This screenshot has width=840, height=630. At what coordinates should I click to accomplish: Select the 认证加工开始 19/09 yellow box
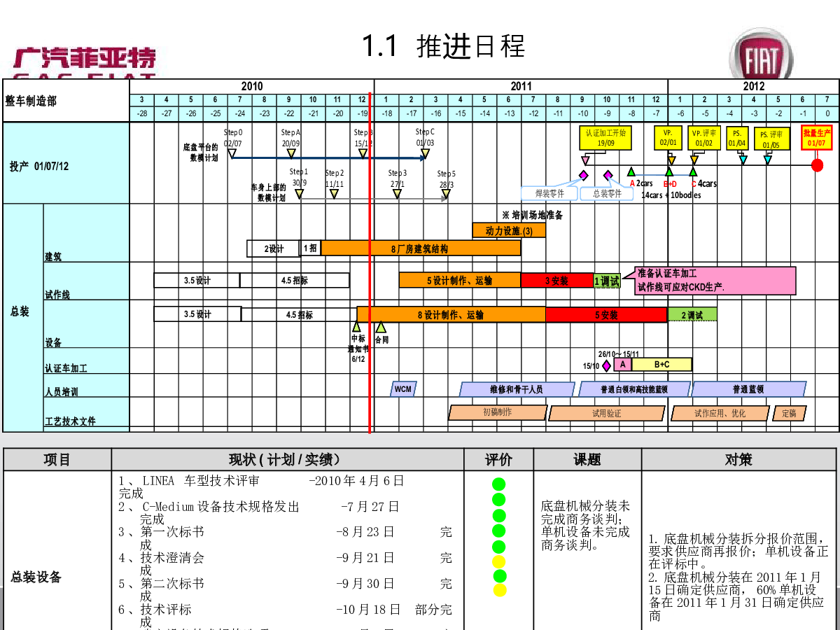(605, 138)
